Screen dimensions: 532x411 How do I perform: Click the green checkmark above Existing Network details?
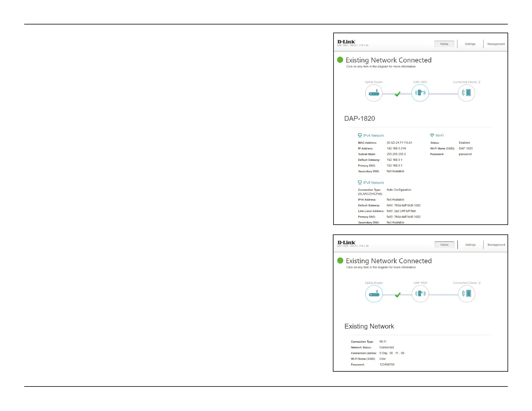pyautogui.click(x=398, y=295)
